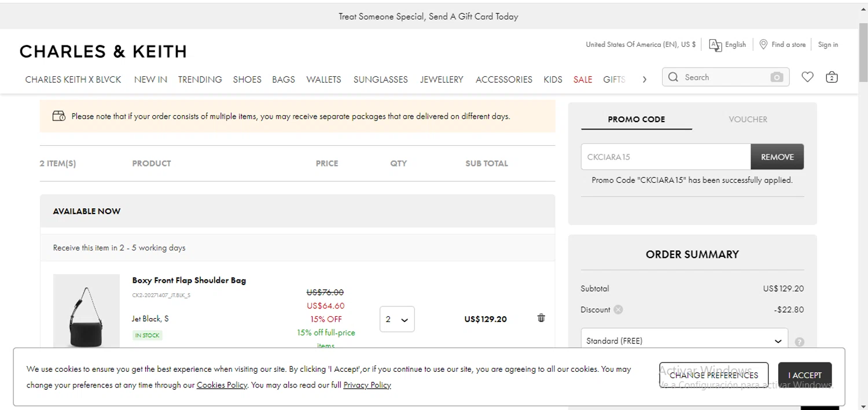Click the shoulder bag product thumbnail
This screenshot has width=868, height=410.
tap(86, 311)
